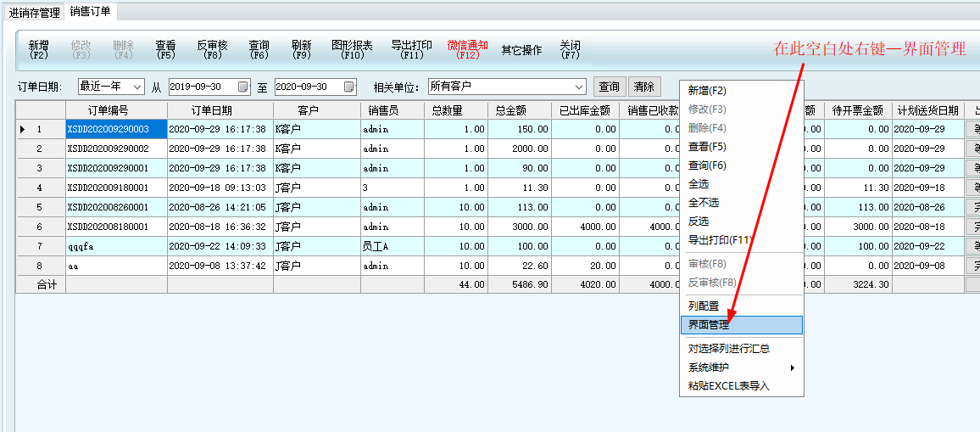Click the 订单日期 column header
Screen dimensions: 980x432
pyautogui.click(x=211, y=110)
